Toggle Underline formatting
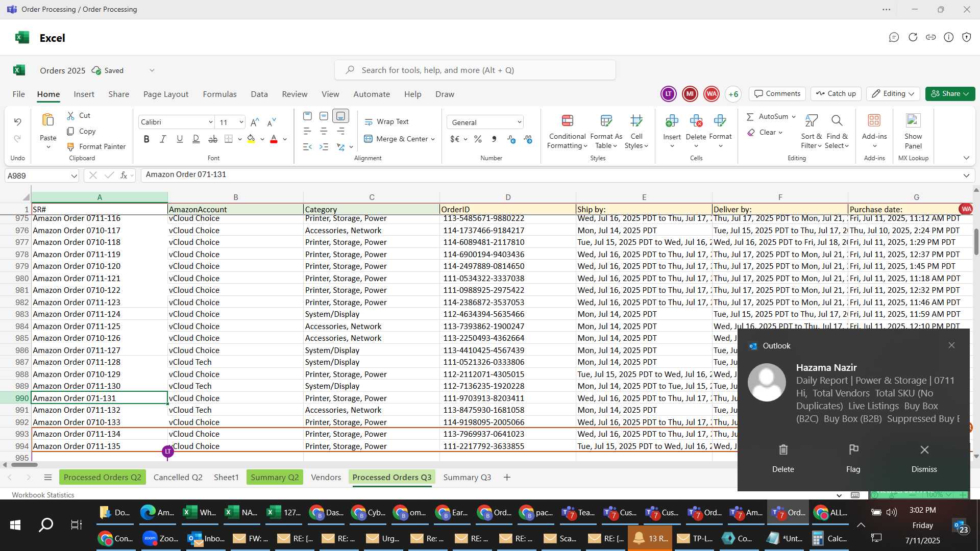 179,139
